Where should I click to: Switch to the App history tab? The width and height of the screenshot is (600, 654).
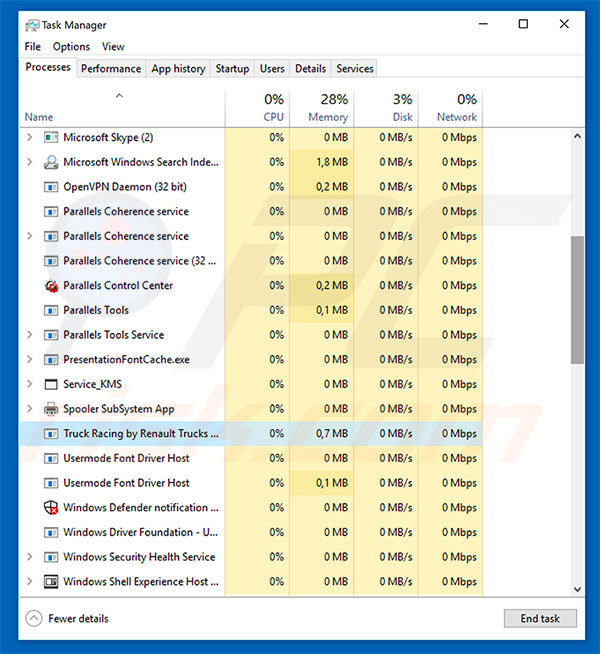click(x=178, y=68)
